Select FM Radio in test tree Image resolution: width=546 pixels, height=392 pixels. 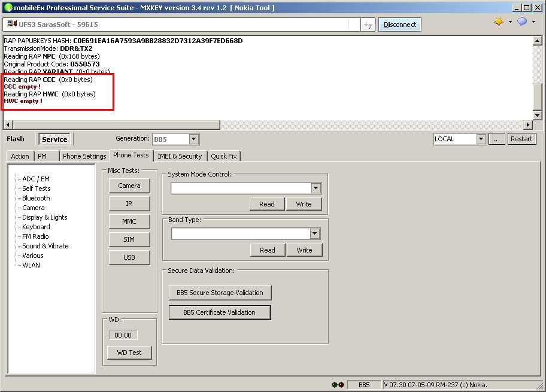tap(35, 236)
